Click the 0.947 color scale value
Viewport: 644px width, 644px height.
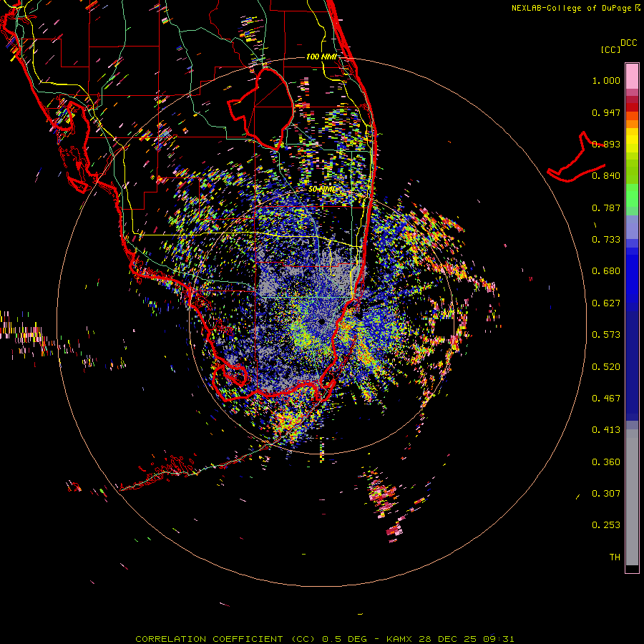(x=606, y=112)
